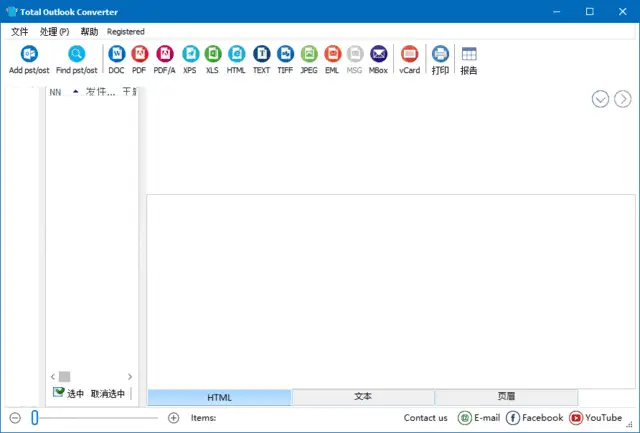This screenshot has width=640, height=433.
Task: Open the Find pst/ost search tool
Action: 76,54
